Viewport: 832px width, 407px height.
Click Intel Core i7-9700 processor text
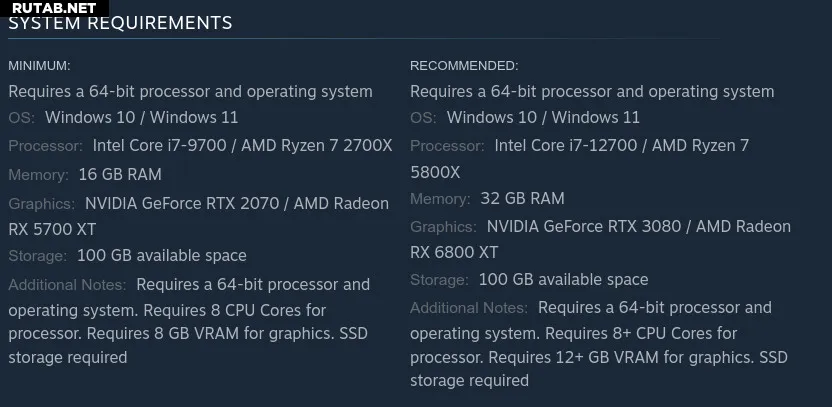point(160,145)
